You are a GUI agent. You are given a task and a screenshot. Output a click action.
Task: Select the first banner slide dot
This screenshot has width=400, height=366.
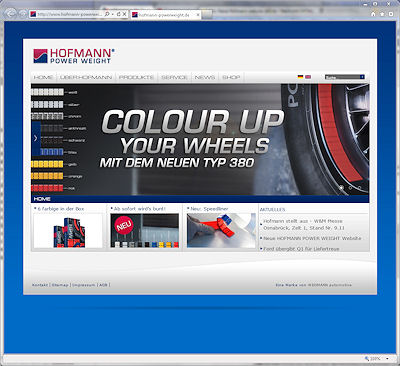[341, 188]
